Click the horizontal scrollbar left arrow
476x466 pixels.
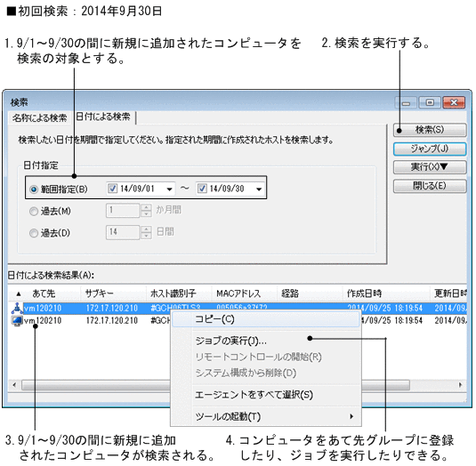coord(14,385)
